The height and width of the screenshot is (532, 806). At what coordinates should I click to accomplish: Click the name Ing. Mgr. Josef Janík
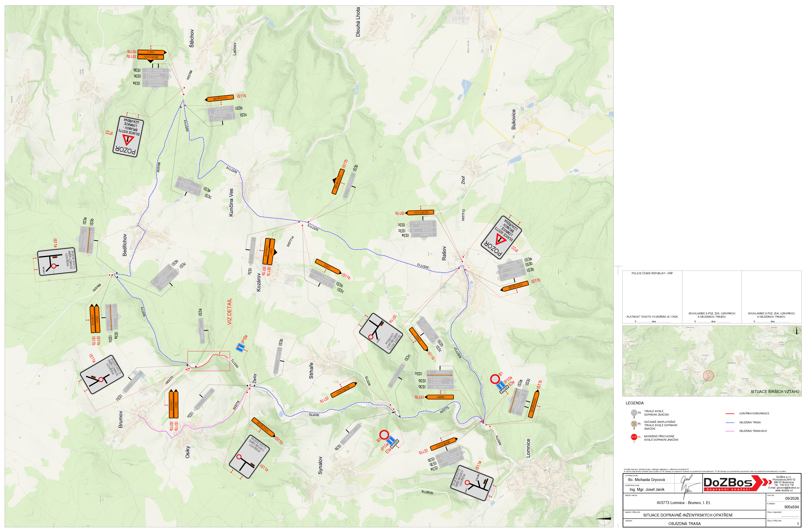click(x=647, y=490)
